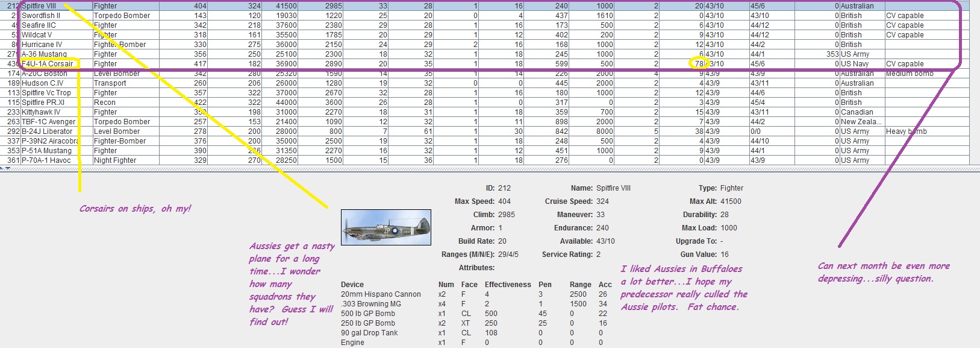Click the Hudson C.IV aircraft name
The width and height of the screenshot is (980, 348).
(x=42, y=83)
